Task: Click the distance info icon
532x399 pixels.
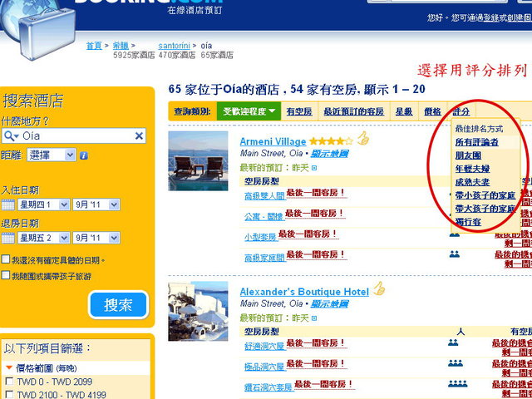Action: (x=84, y=155)
